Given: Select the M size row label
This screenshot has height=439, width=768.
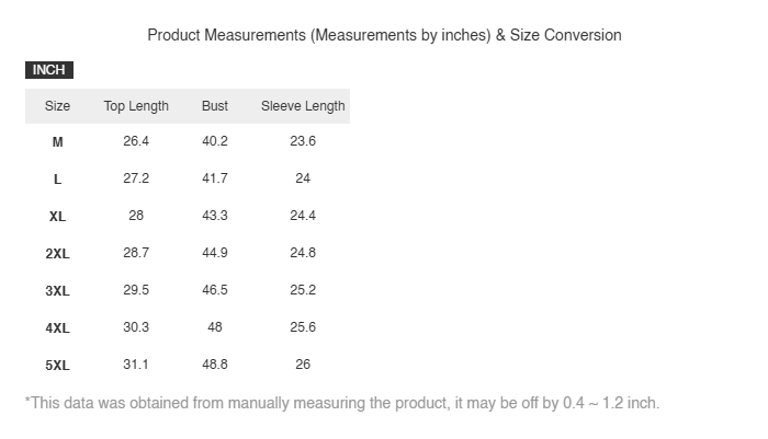Looking at the screenshot, I should tap(57, 142).
